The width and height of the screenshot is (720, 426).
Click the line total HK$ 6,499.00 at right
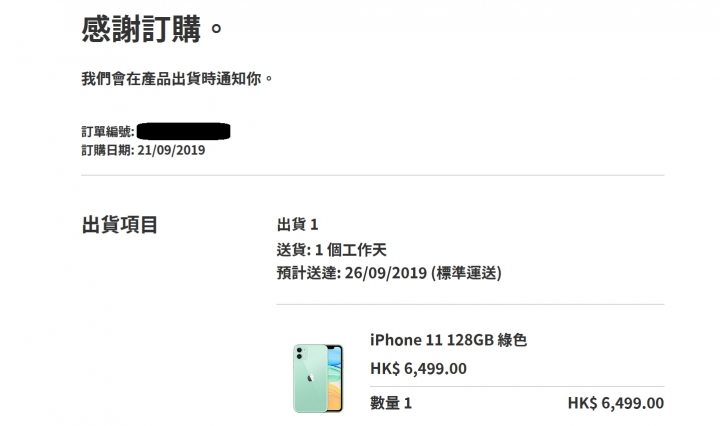(x=616, y=403)
